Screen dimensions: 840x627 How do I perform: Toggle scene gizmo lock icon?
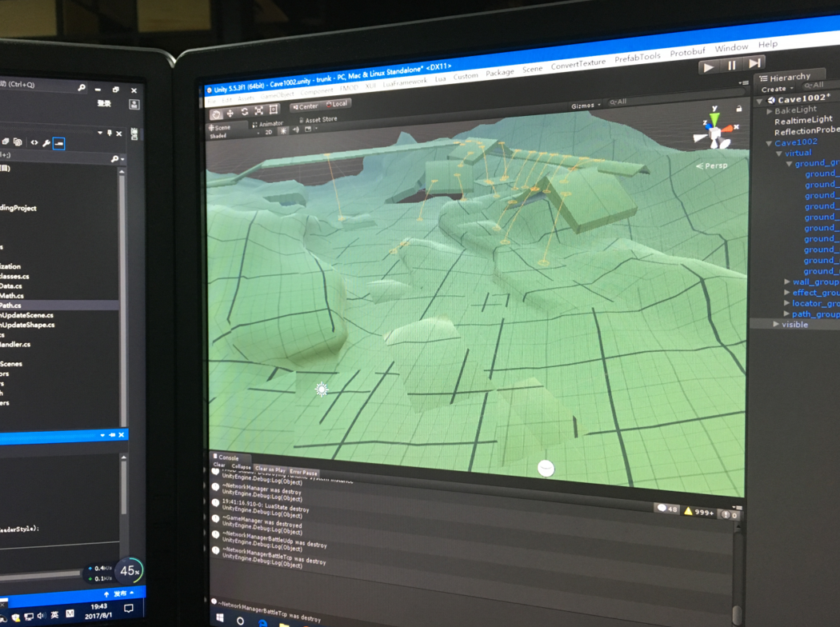[x=739, y=109]
